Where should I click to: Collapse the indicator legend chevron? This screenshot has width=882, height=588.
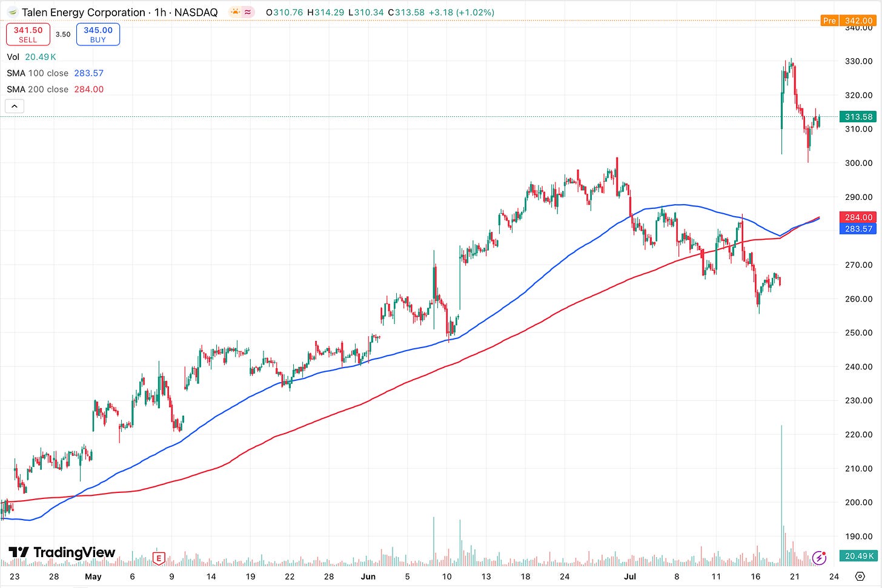click(x=15, y=107)
